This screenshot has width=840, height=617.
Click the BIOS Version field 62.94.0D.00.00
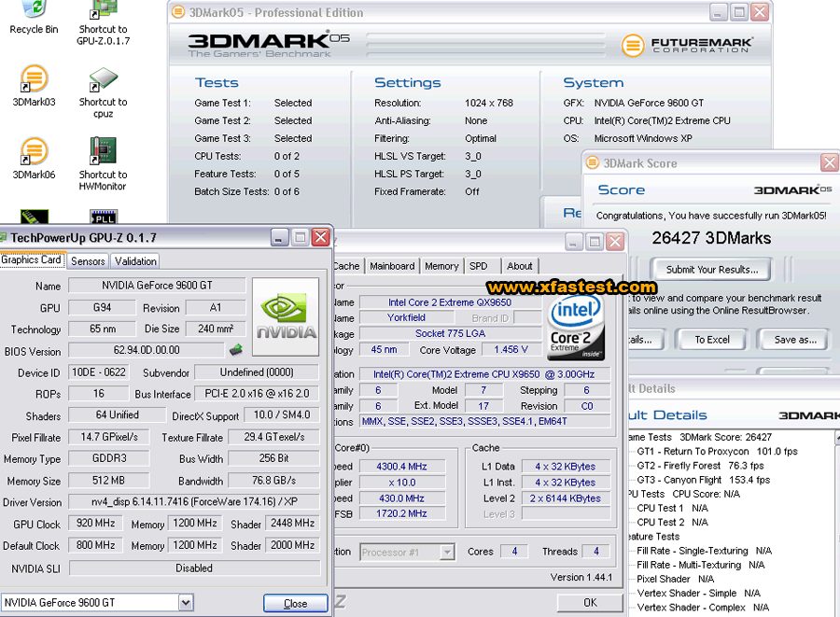coord(147,350)
